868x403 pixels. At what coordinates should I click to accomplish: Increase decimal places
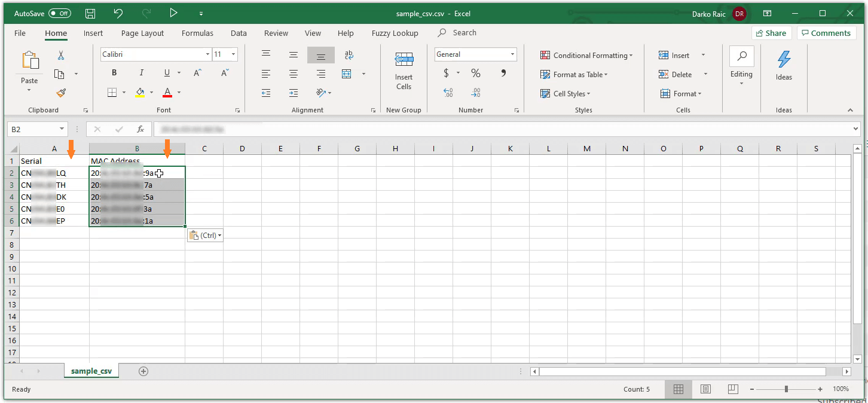[448, 93]
